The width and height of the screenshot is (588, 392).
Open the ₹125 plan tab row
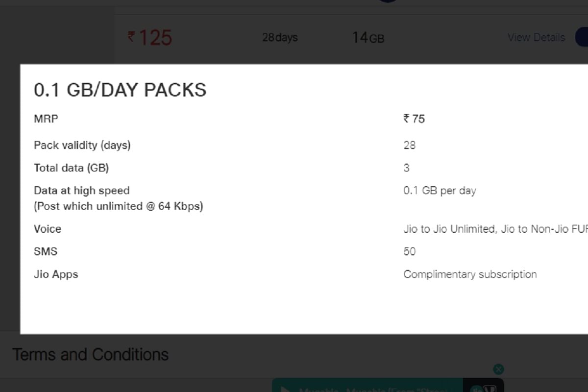(149, 37)
